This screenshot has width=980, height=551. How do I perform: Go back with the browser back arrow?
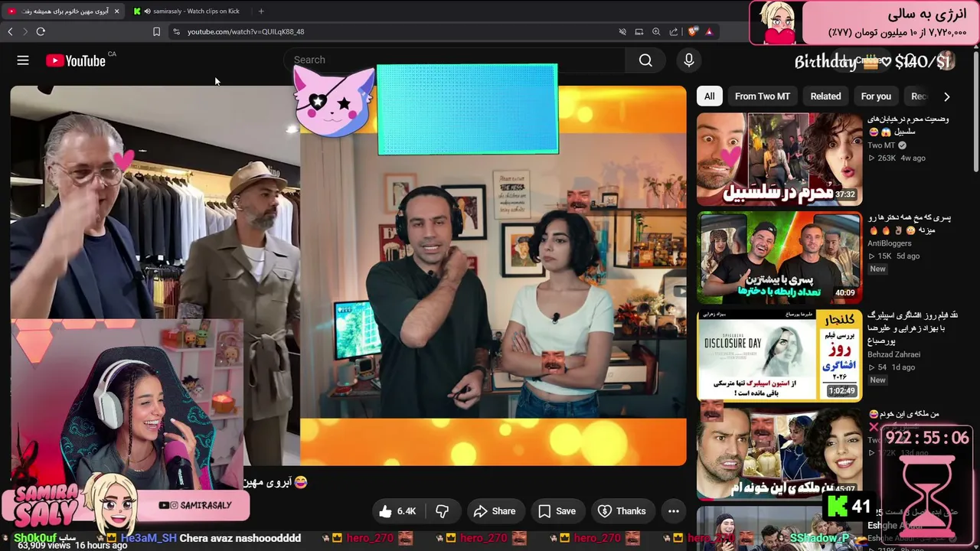pos(10,31)
